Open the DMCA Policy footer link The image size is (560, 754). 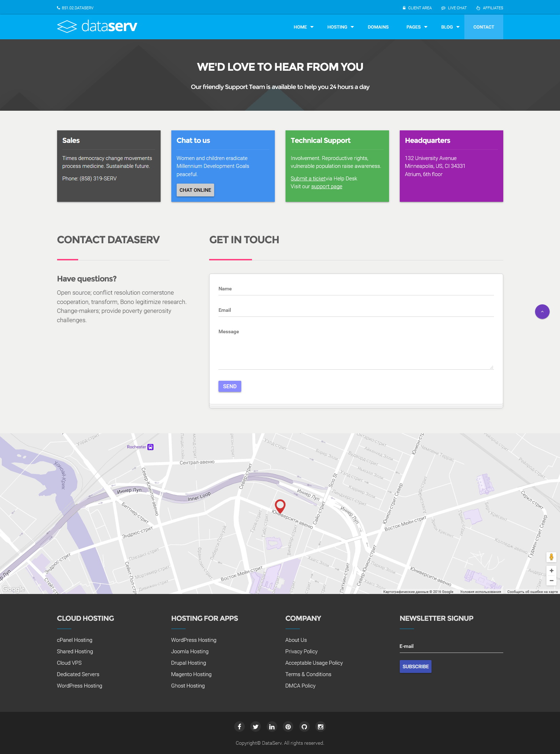(301, 686)
